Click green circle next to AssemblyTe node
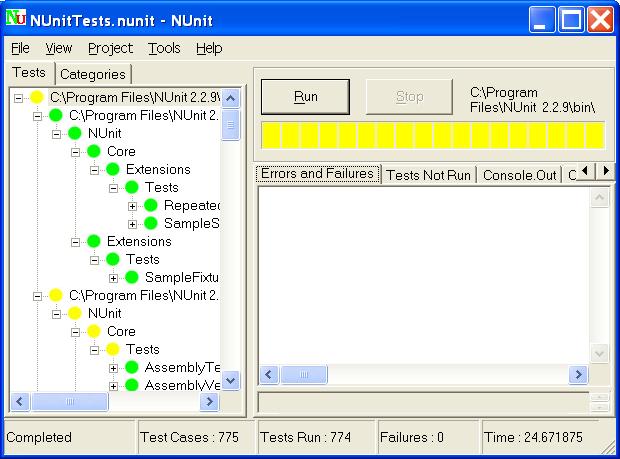Viewport: 620px width, 459px height. (132, 367)
